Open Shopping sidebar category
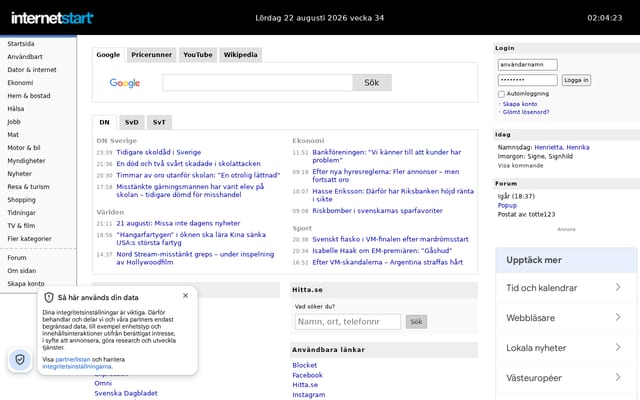Viewport: 640px width, 400px height. point(22,200)
